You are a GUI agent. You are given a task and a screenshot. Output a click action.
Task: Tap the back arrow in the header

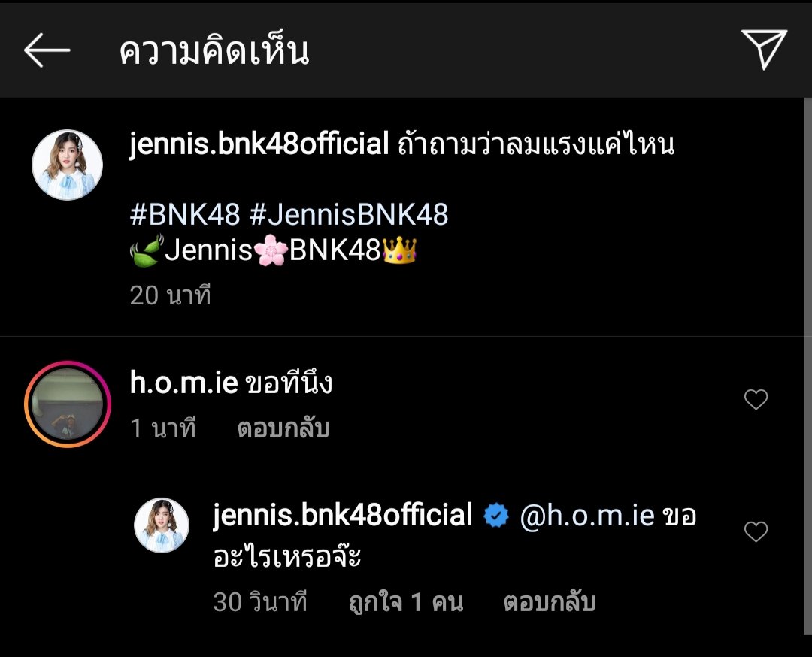(x=47, y=50)
